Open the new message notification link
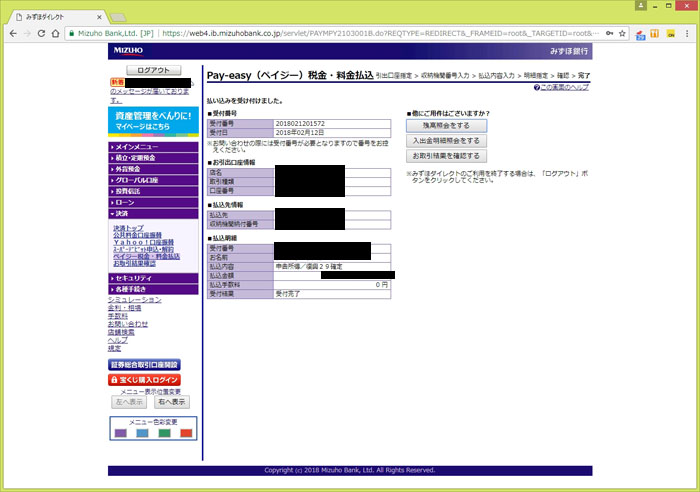The height and width of the screenshot is (492, 700). [150, 91]
